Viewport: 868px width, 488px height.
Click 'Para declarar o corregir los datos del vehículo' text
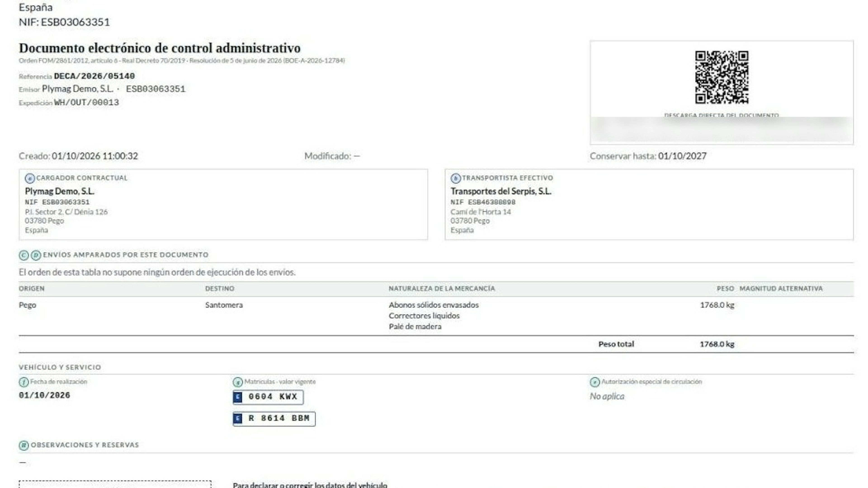pyautogui.click(x=310, y=485)
